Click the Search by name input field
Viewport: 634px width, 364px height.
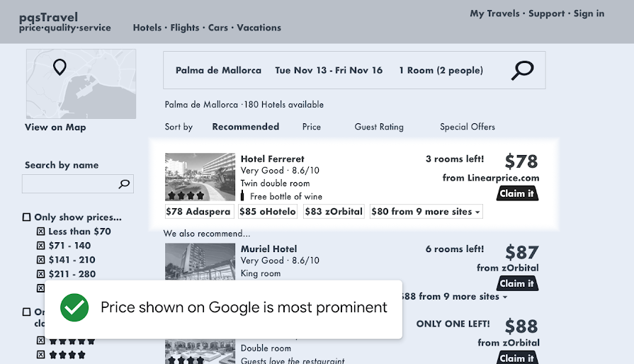point(69,184)
